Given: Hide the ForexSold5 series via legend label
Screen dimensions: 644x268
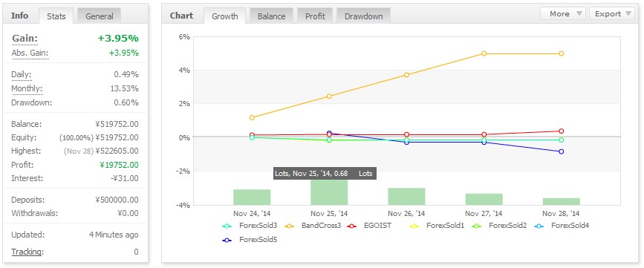Looking at the screenshot, I should point(258,240).
